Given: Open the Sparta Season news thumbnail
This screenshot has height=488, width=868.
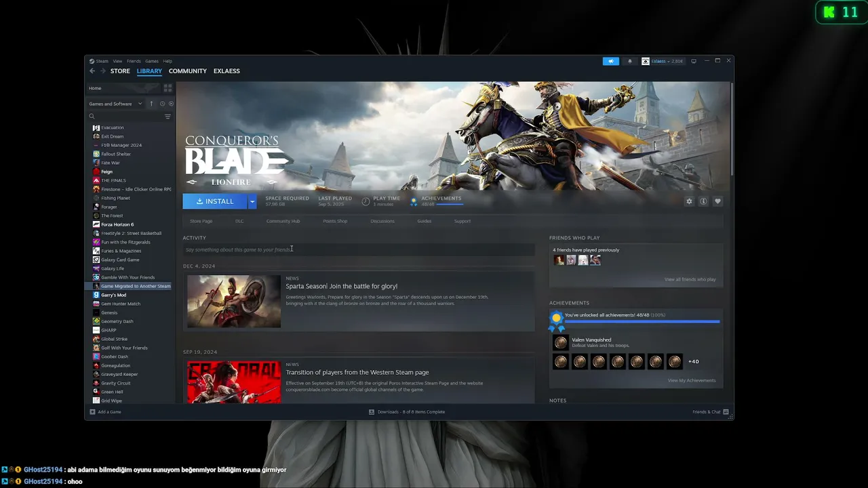Looking at the screenshot, I should coord(234,302).
